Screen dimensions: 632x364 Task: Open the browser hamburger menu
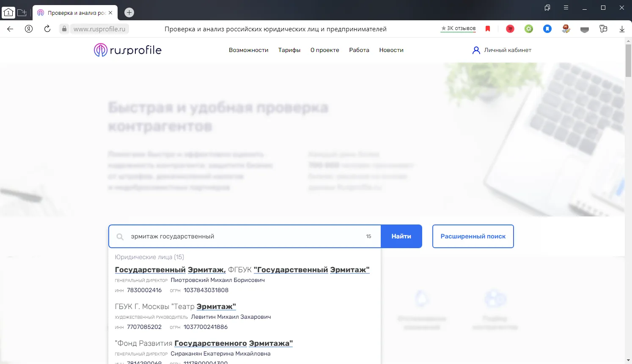pyautogui.click(x=566, y=8)
